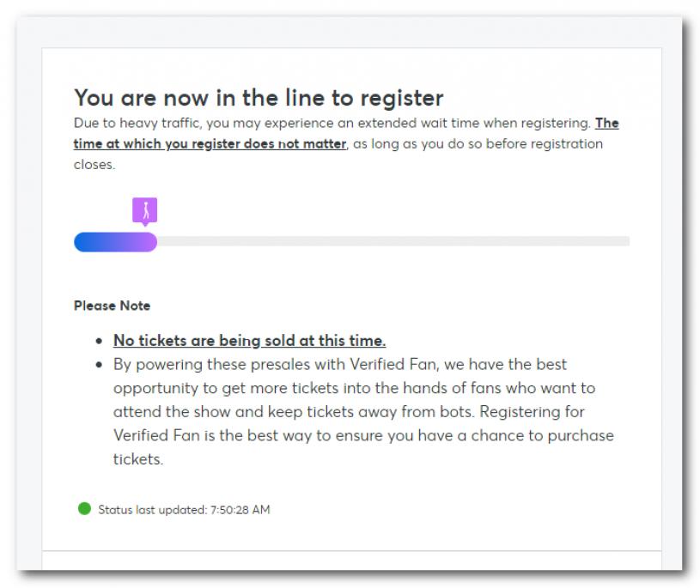Click the walking person queue marker icon
The image size is (700, 588).
click(144, 209)
